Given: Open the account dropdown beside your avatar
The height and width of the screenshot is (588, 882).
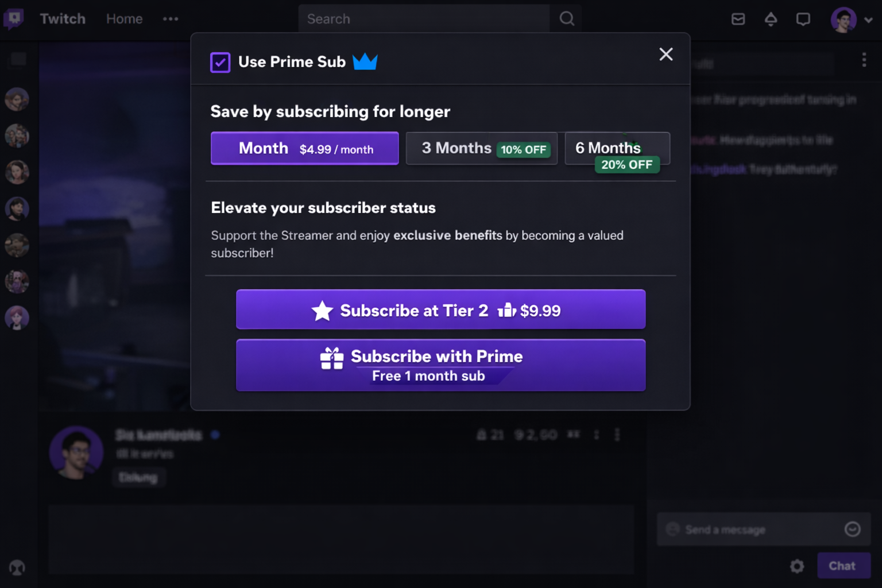Looking at the screenshot, I should [869, 19].
